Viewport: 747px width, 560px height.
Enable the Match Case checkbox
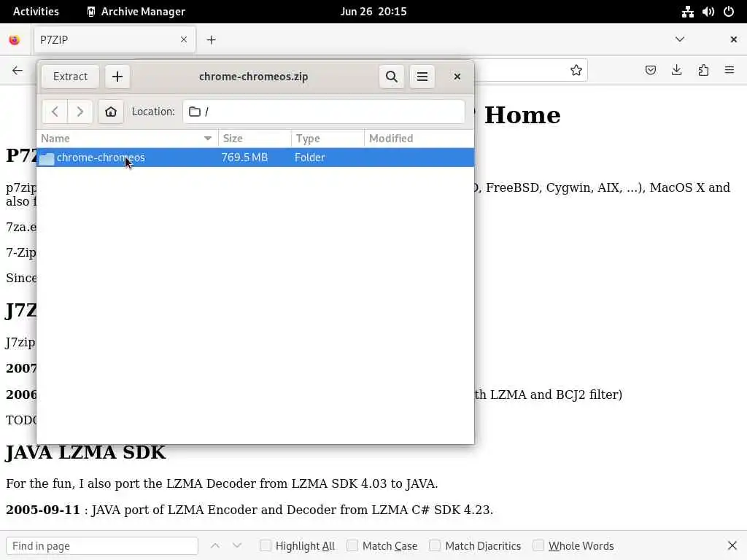(x=352, y=545)
